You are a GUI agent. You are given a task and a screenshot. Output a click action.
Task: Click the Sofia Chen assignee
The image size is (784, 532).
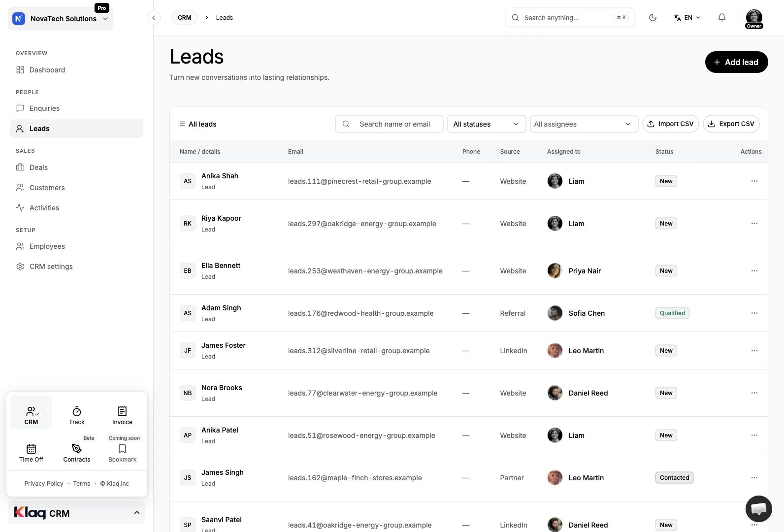point(576,313)
